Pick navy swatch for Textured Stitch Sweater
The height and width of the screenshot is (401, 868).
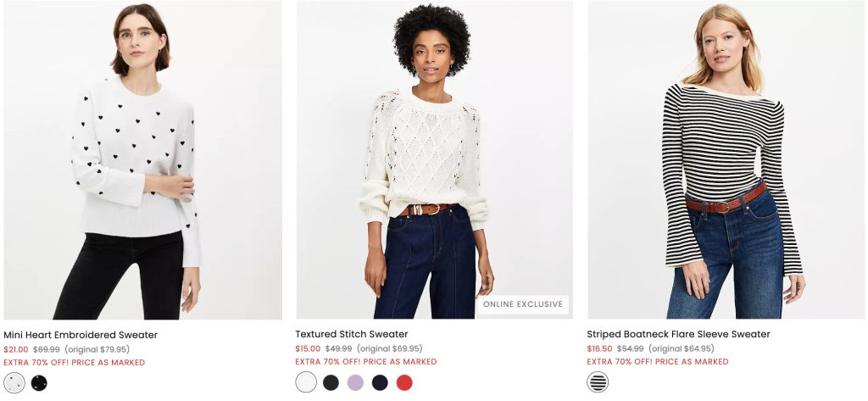click(x=380, y=382)
